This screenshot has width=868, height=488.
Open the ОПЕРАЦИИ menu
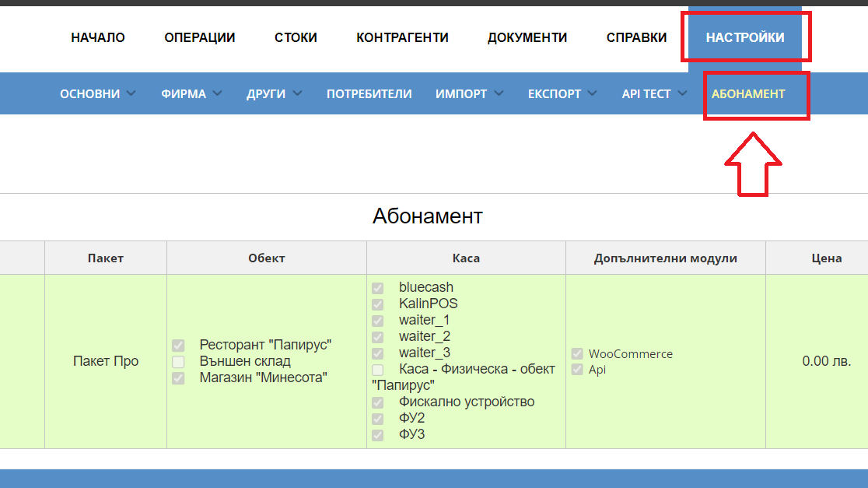(x=199, y=37)
